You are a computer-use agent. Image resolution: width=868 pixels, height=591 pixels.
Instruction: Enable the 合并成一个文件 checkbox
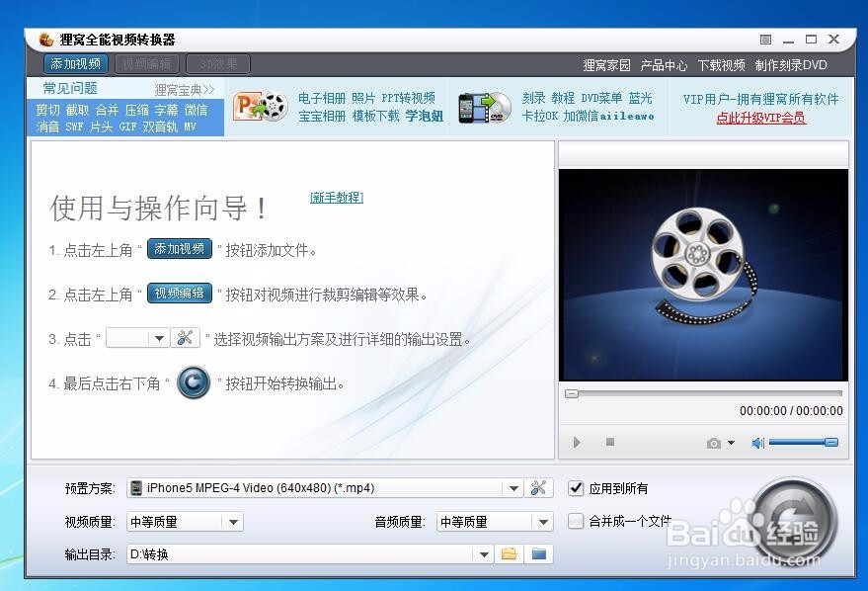(x=576, y=521)
